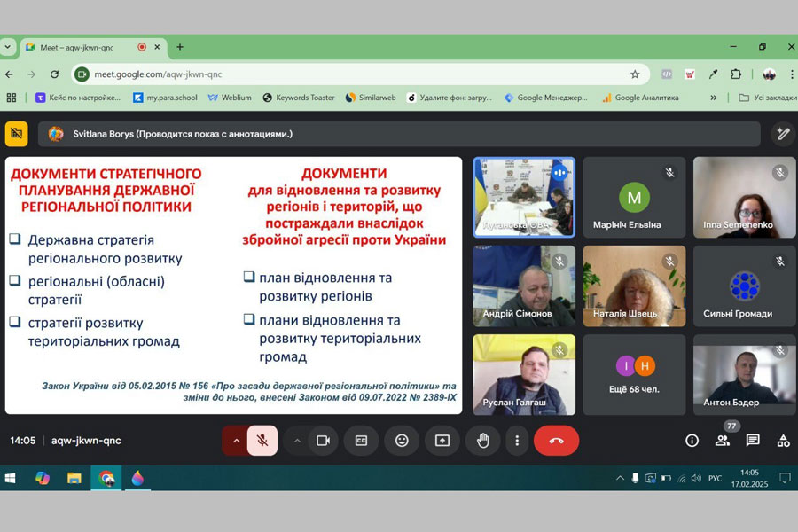The image size is (798, 532).
Task: Open the apps grid in bookmarks bar
Action: pos(12,98)
